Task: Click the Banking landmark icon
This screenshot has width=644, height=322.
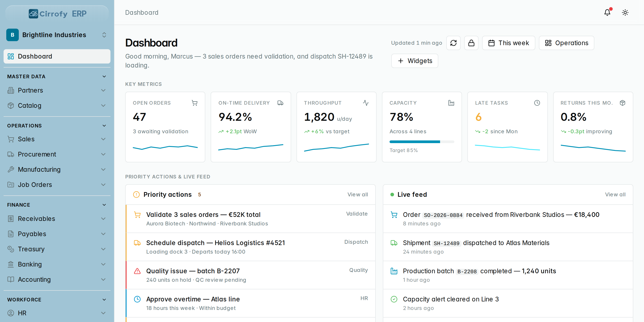Action: (11, 264)
